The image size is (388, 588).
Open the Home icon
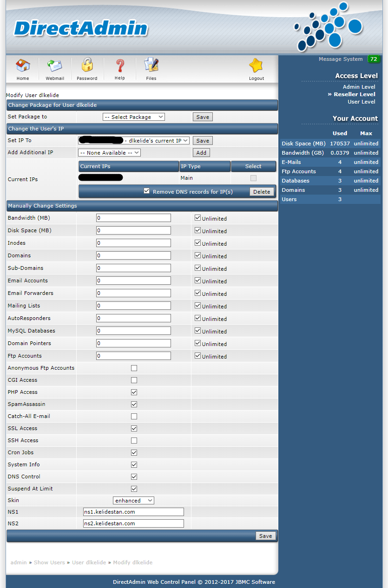23,66
